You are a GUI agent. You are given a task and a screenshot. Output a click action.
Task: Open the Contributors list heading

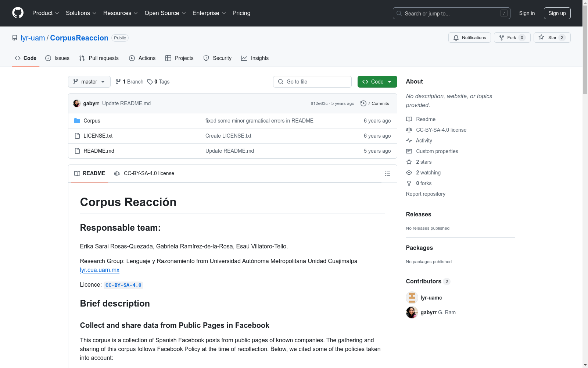coord(428,282)
